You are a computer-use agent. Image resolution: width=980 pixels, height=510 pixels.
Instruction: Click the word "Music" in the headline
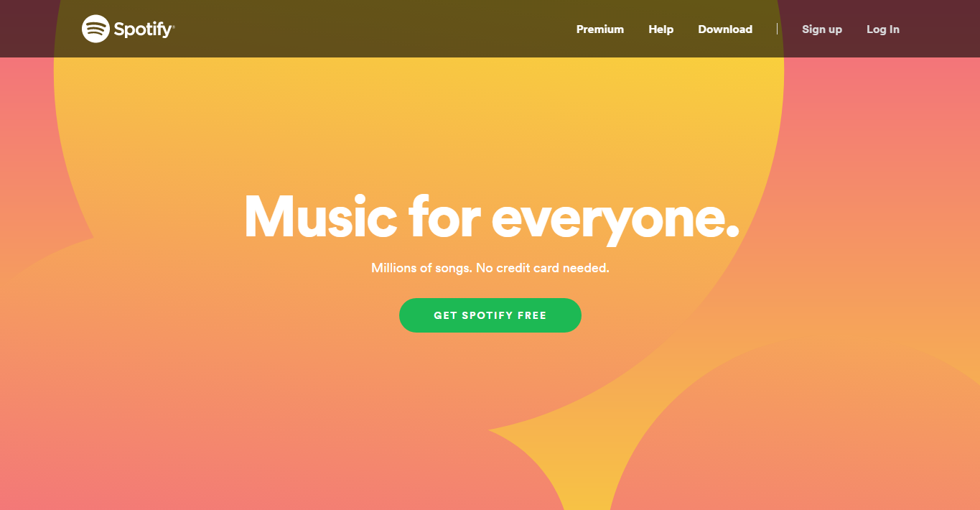click(x=320, y=216)
